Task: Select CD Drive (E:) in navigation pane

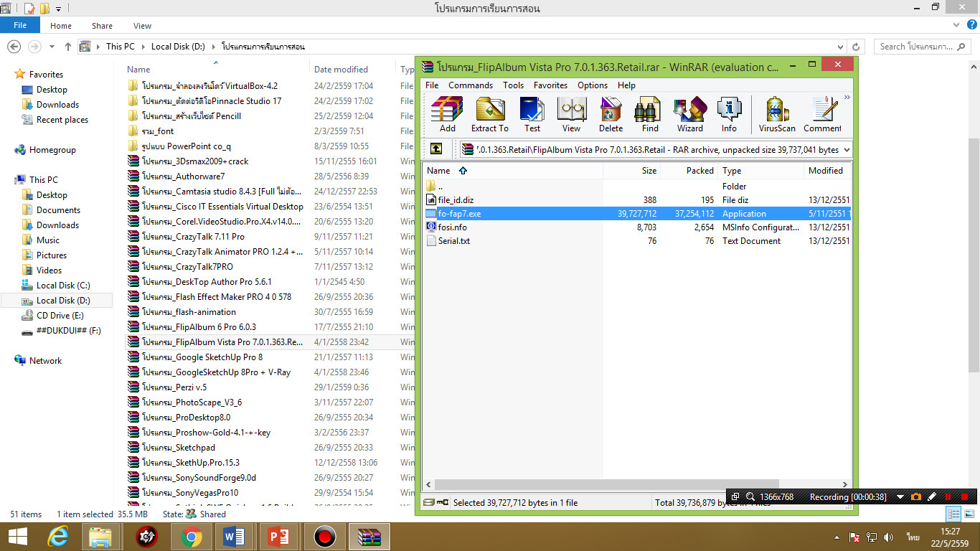Action: [x=60, y=316]
